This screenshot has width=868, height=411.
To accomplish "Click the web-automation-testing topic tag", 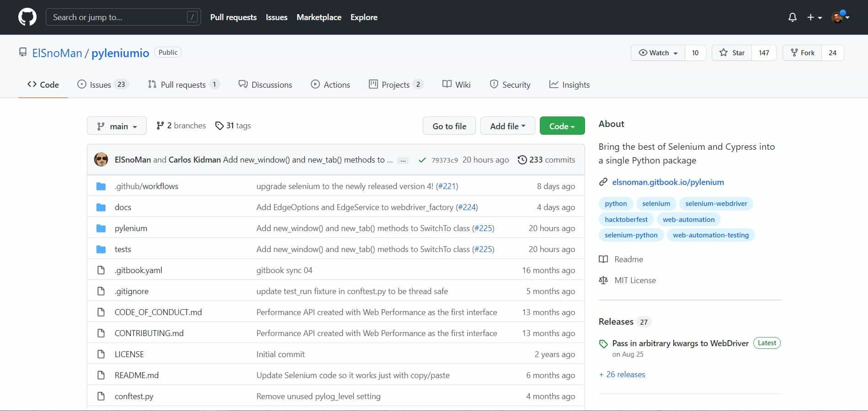I will click(711, 235).
